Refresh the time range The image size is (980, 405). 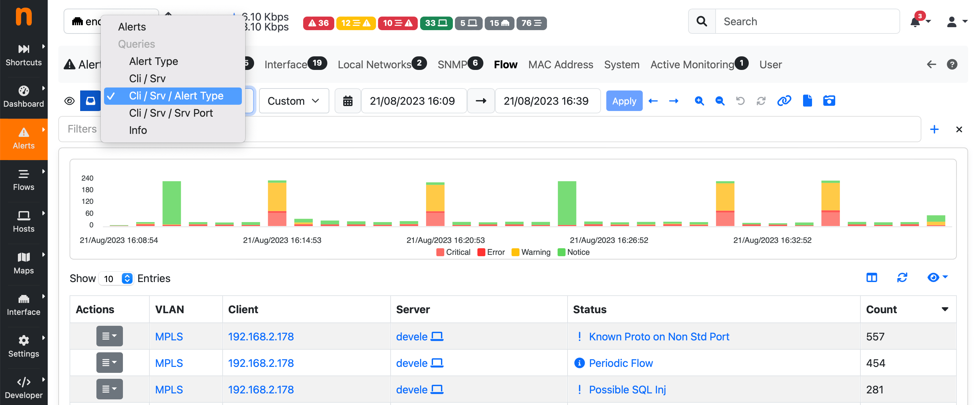point(761,101)
